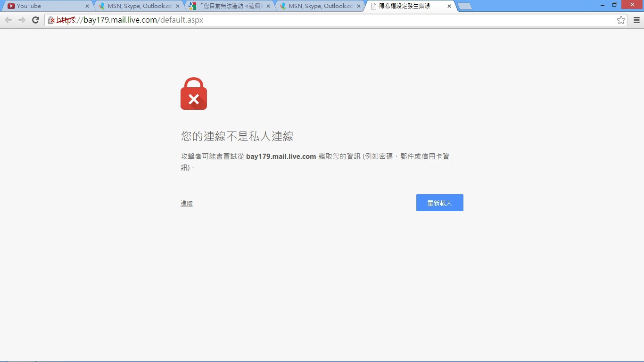Bookmark this page with the star icon
The height and width of the screenshot is (362, 644).
(621, 20)
